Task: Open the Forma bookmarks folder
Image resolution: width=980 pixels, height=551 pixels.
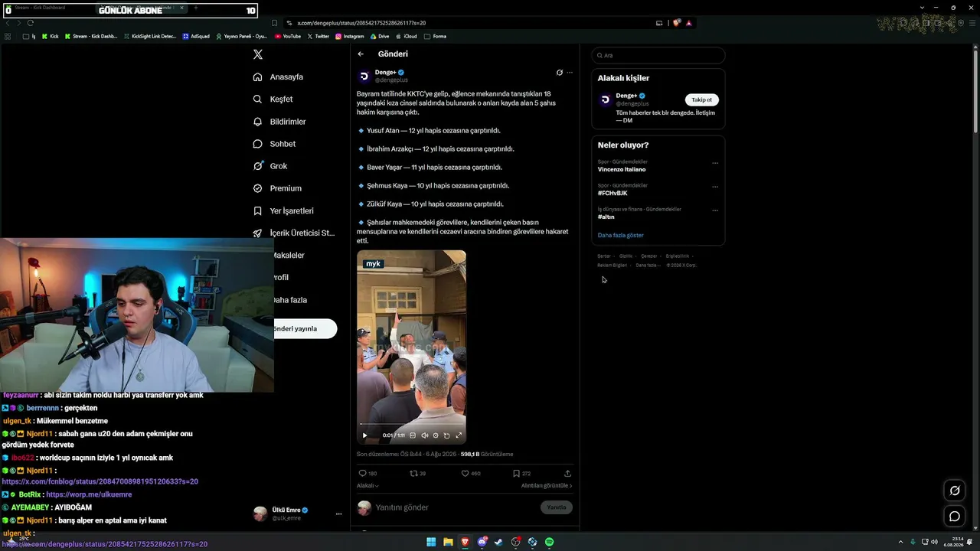Action: [x=436, y=36]
